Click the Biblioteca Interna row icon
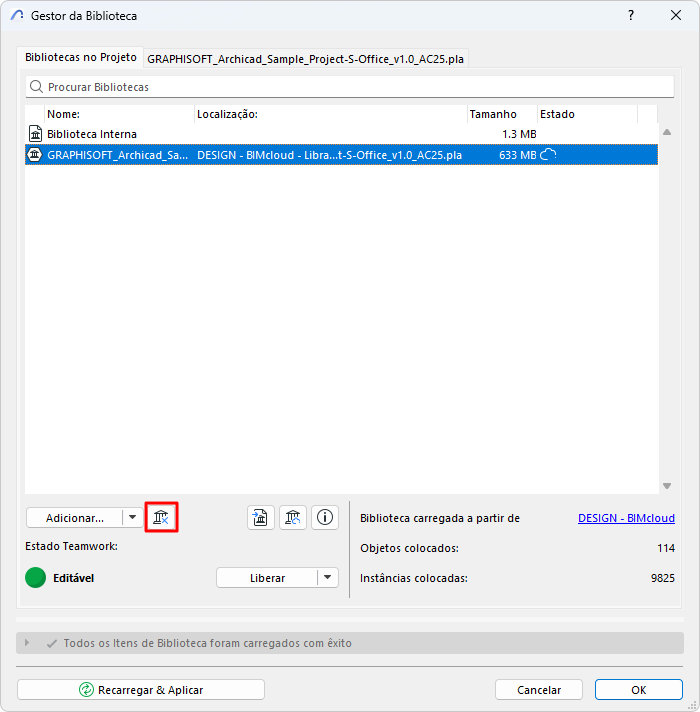 point(35,134)
